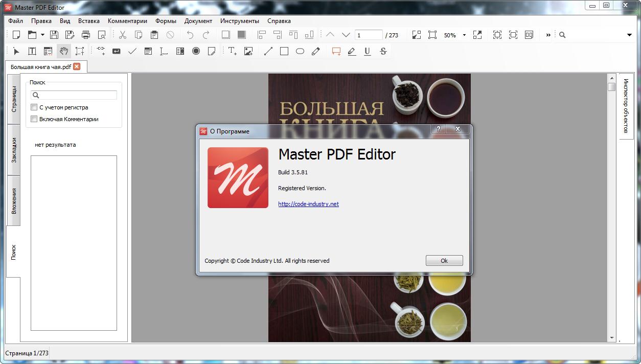Click the Redo arrow icon
Viewport: 641px width, 364px height.
206,35
